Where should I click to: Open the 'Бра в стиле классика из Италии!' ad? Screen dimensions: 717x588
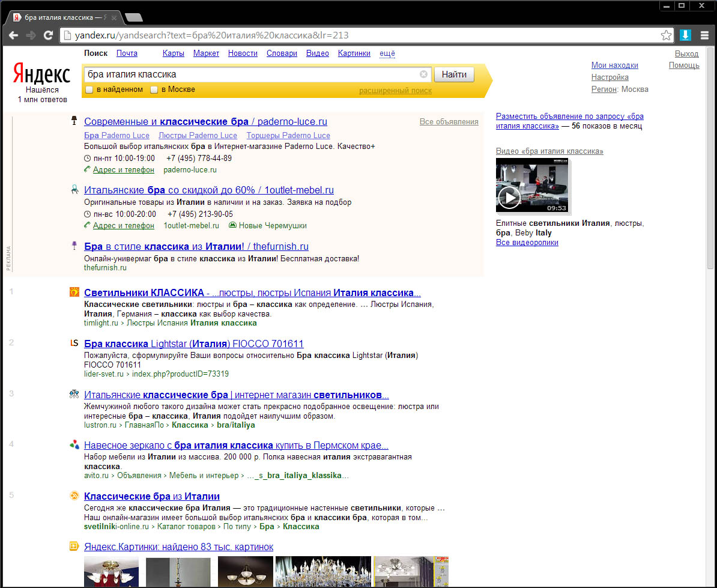point(196,246)
